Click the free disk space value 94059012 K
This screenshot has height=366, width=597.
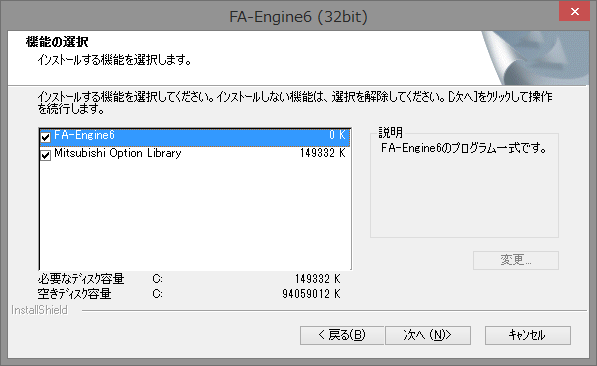coord(311,294)
